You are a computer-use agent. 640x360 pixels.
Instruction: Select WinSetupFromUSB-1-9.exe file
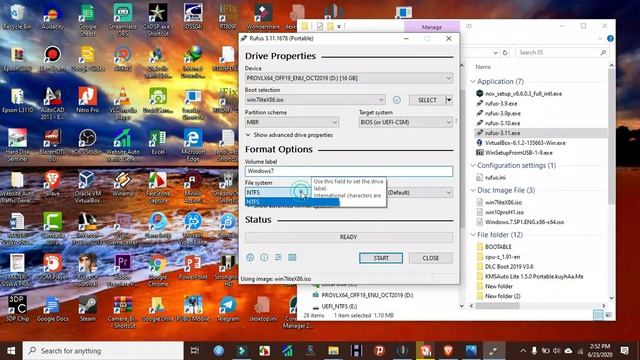pyautogui.click(x=514, y=153)
